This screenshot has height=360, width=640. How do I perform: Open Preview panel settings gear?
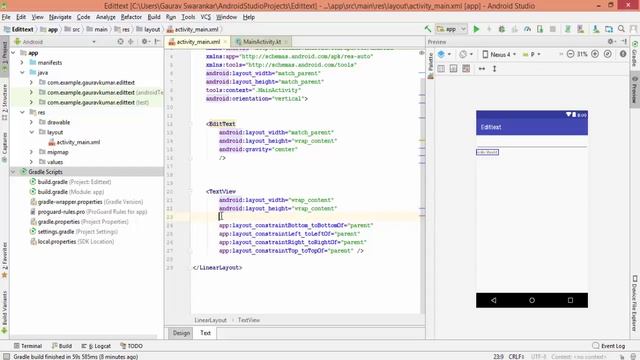[611, 42]
